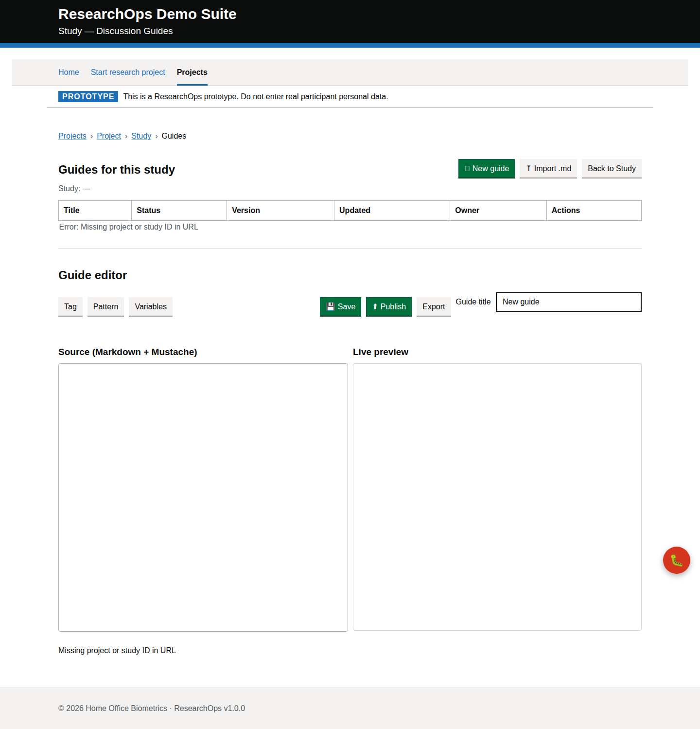Screen dimensions: 700x729
Task: Click into the Markdown source editor
Action: point(203,497)
